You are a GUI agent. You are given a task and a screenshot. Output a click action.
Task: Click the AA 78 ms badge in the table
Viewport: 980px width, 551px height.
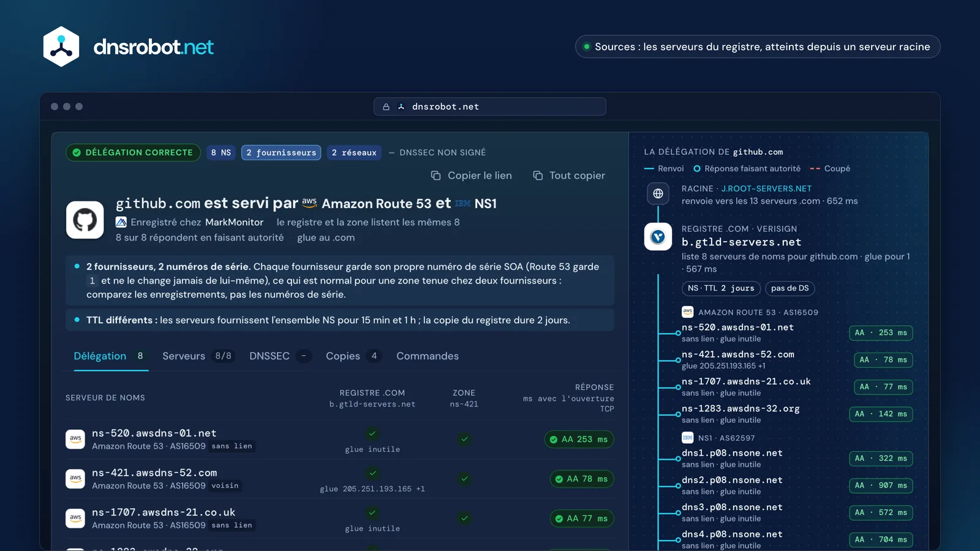click(582, 479)
